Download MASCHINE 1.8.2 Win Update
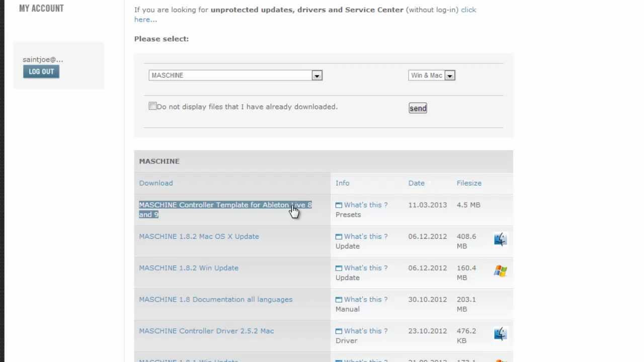 pyautogui.click(x=189, y=268)
